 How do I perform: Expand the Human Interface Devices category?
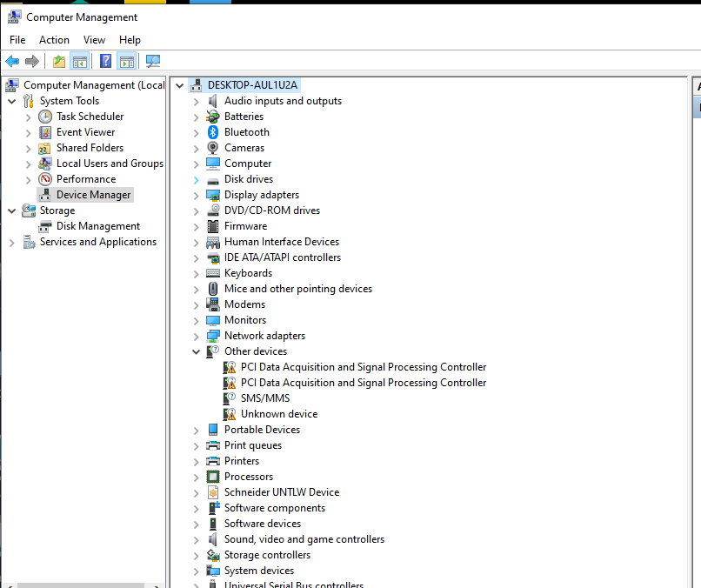[x=196, y=243]
